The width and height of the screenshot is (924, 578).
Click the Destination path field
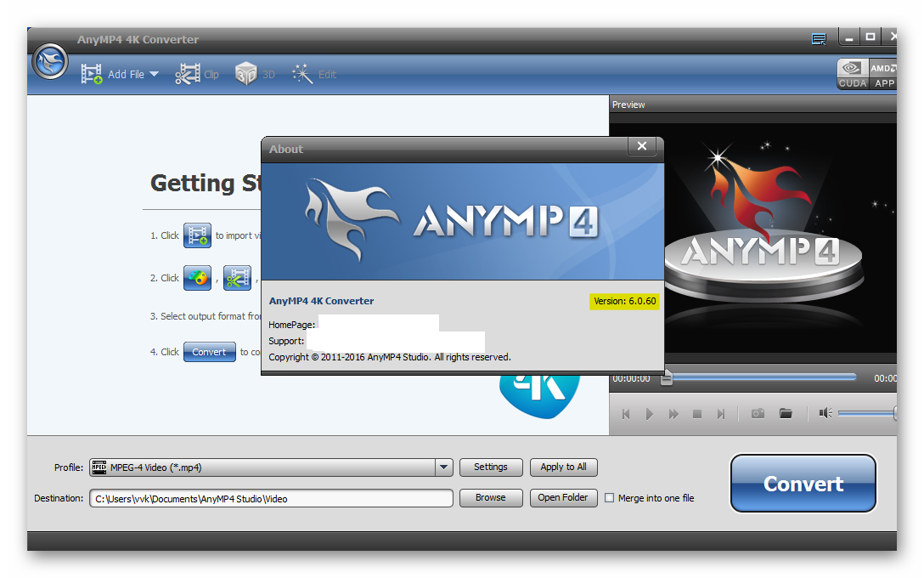(x=271, y=498)
